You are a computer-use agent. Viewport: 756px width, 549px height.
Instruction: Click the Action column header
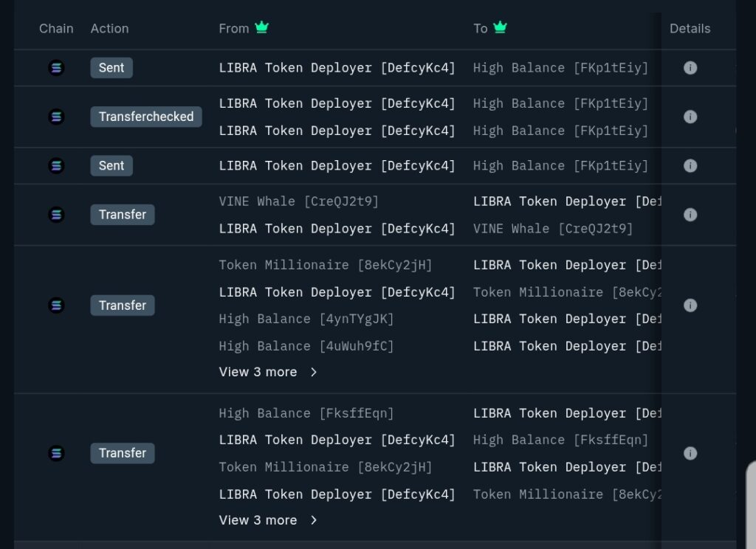coord(109,29)
